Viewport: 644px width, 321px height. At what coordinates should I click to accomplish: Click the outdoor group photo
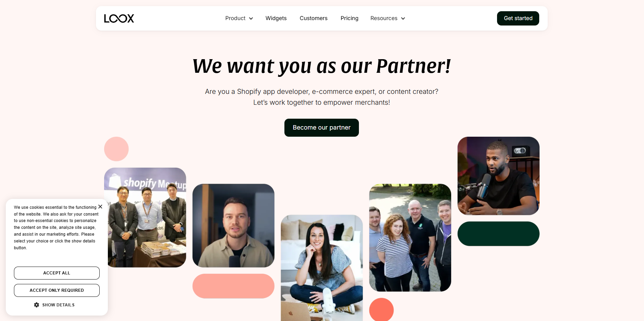point(410,238)
